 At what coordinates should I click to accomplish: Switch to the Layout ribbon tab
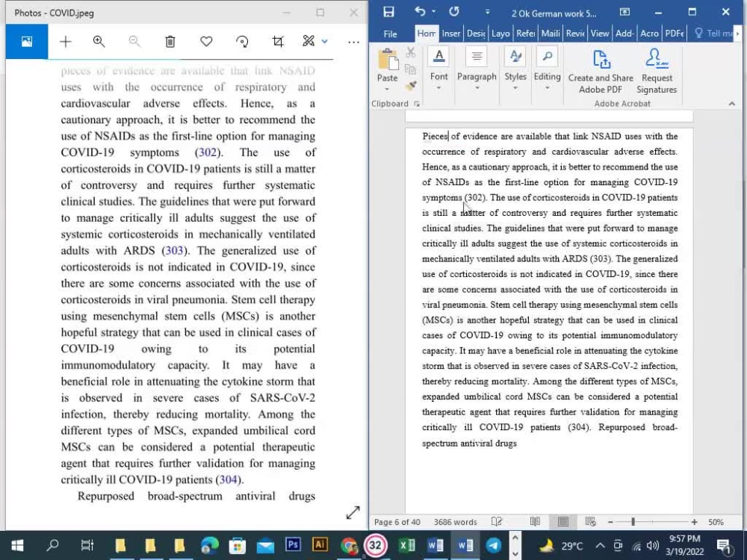[500, 34]
